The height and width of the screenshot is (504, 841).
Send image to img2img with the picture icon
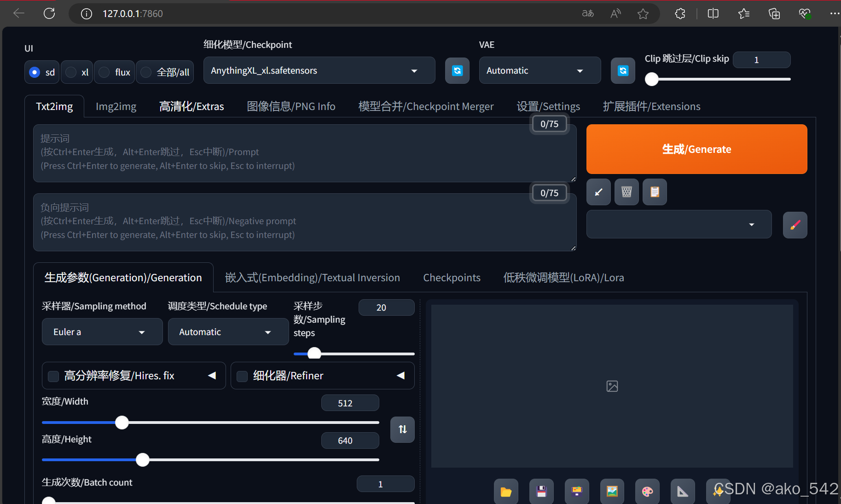(612, 491)
